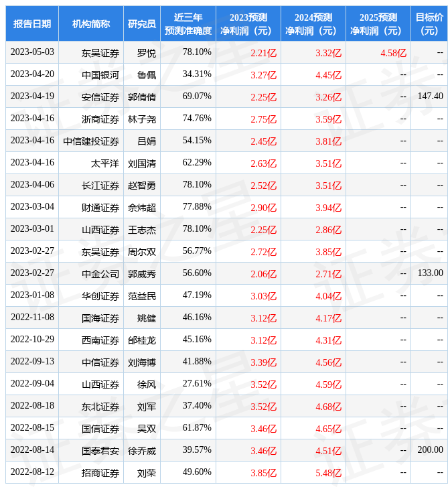This screenshot has width=448, height=489.
Task: Click researcher 鲁佩
Action: [x=147, y=75]
